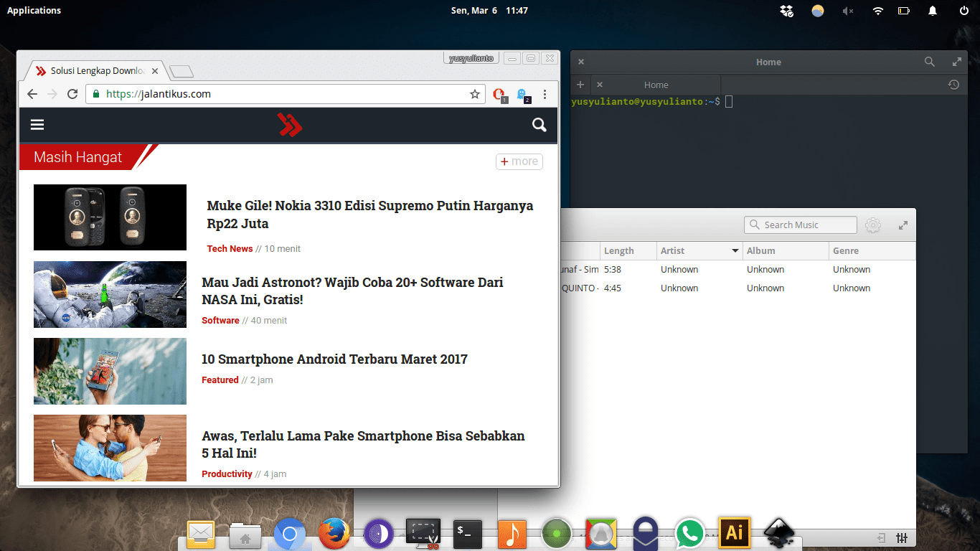Bookmark this page with the star icon
980x551 pixels.
point(474,94)
